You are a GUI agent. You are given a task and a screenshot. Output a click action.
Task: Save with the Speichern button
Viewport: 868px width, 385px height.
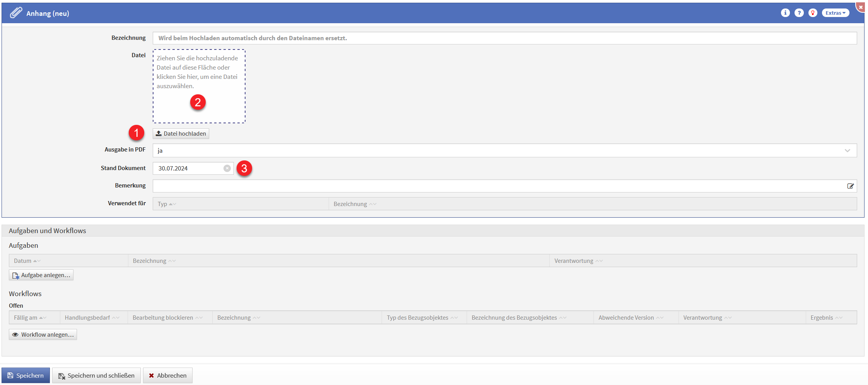coord(26,375)
